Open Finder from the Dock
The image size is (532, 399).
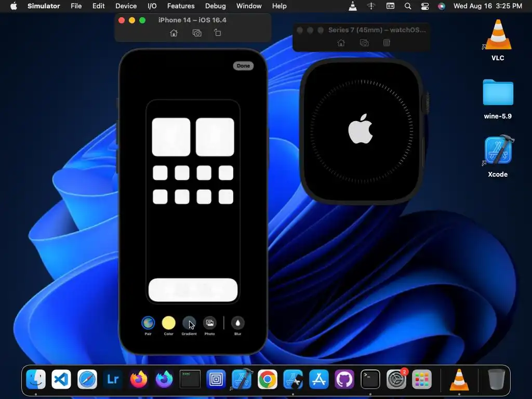click(36, 379)
